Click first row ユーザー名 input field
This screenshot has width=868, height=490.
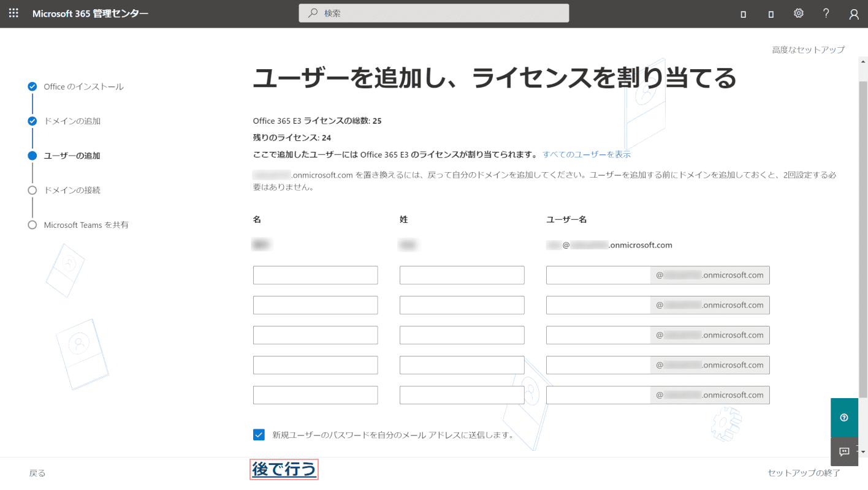coord(598,275)
